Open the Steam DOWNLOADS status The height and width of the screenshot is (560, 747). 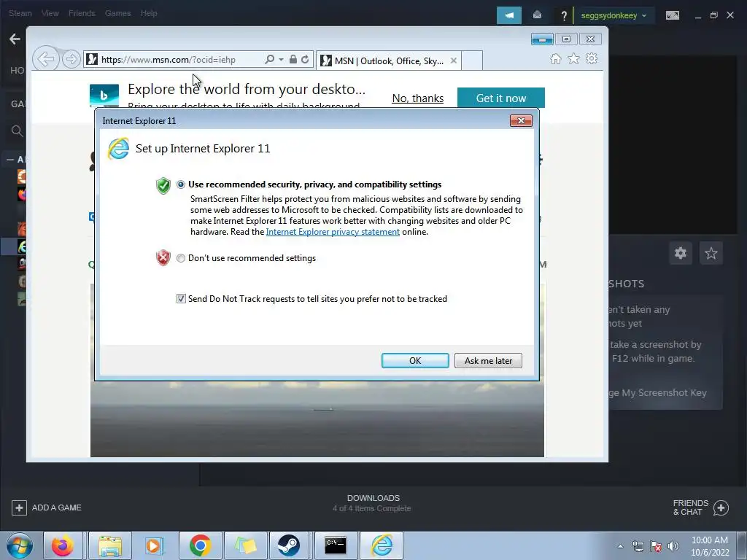click(x=373, y=503)
